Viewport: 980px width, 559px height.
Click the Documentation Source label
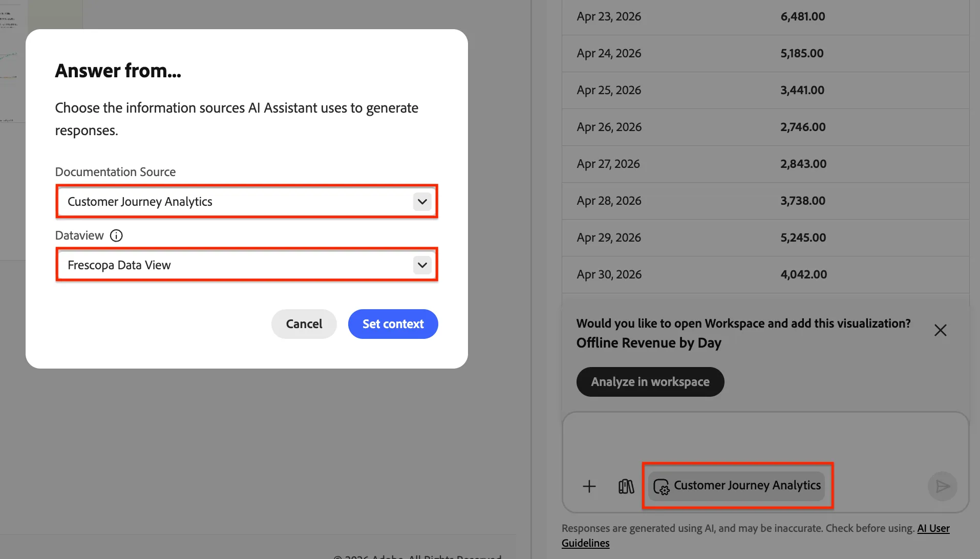115,172
